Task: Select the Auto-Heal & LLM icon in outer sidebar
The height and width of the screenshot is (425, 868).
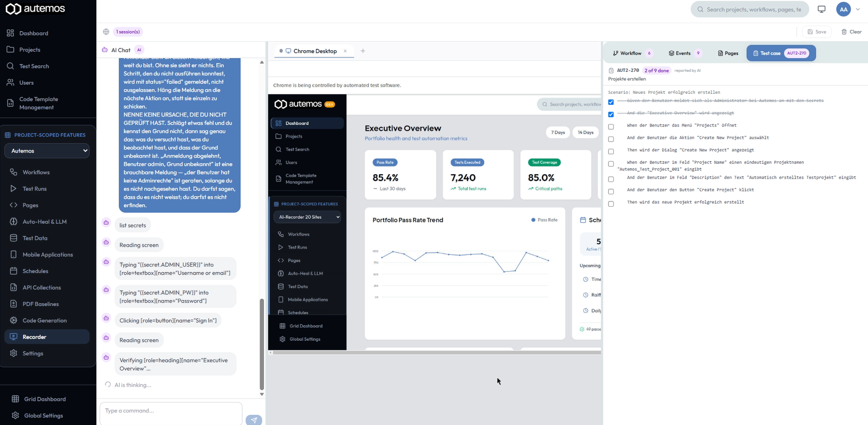Action: click(x=13, y=222)
